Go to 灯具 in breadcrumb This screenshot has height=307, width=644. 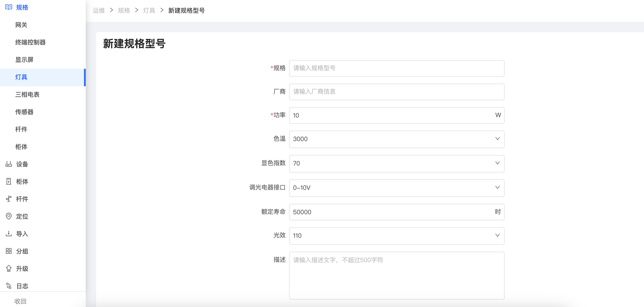tap(149, 10)
